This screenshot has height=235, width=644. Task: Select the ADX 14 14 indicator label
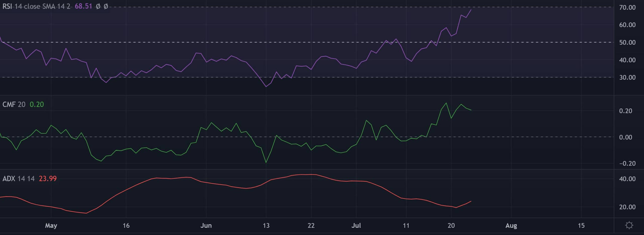(19, 179)
